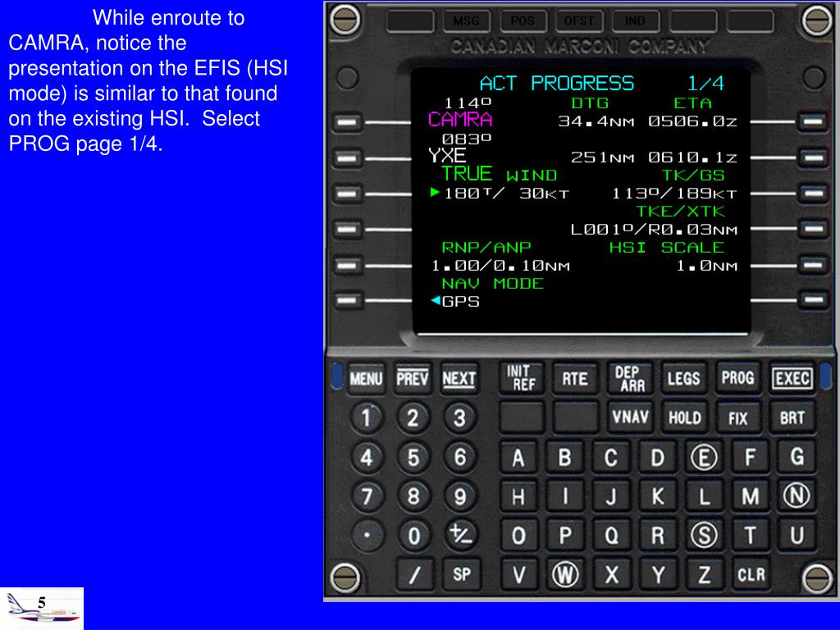The height and width of the screenshot is (630, 840).
Task: Open the LEGS page key
Action: 683,379
